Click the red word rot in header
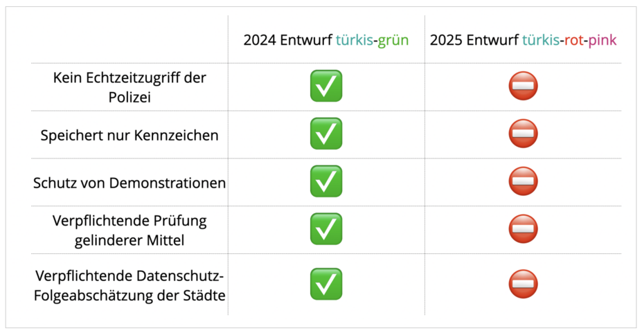Screen dimensions: 644x335 point(573,40)
